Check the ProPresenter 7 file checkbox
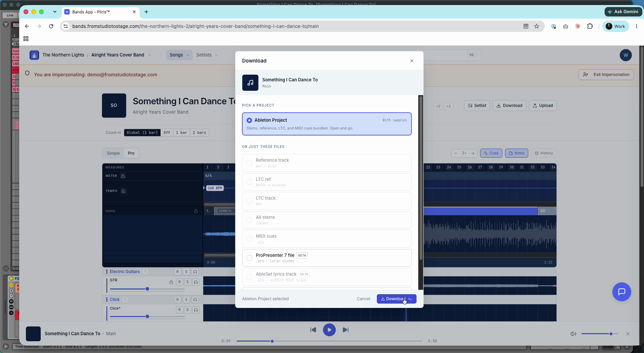Viewport: 644px width, 353px height. (249, 258)
